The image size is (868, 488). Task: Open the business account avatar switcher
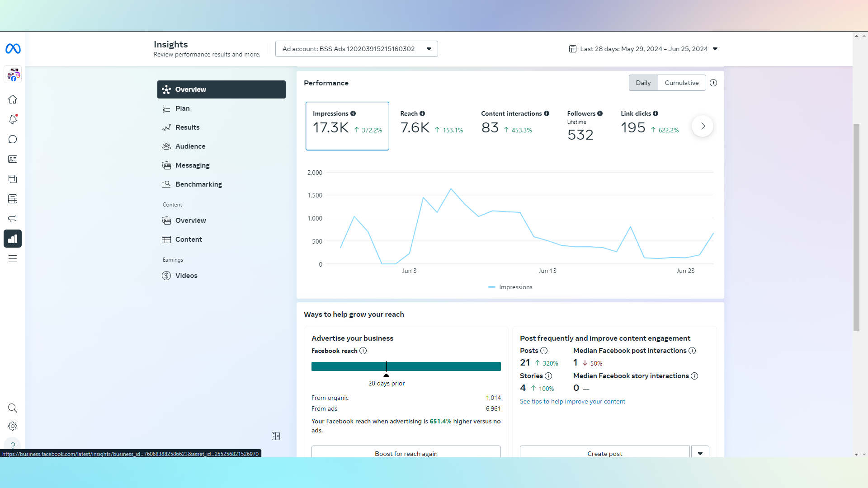(13, 74)
